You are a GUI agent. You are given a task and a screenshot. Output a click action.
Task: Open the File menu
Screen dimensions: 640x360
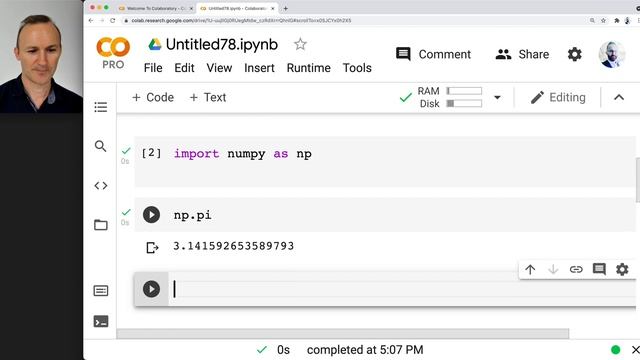pyautogui.click(x=153, y=68)
